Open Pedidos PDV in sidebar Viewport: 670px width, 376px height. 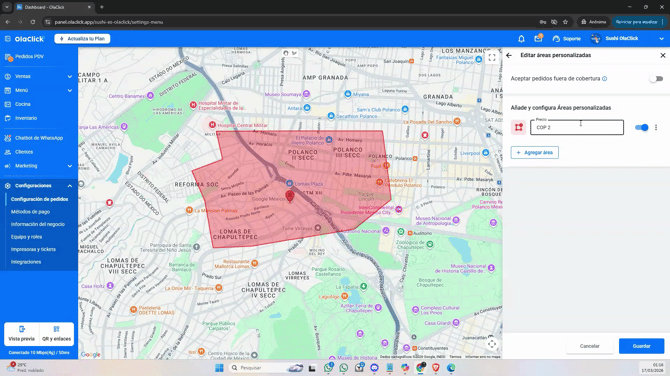click(x=29, y=56)
